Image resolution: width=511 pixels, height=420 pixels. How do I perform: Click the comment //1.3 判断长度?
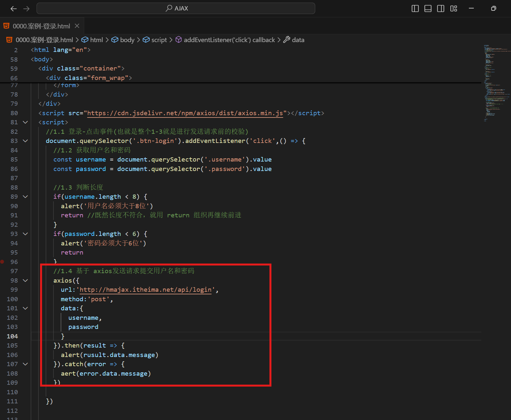click(78, 187)
